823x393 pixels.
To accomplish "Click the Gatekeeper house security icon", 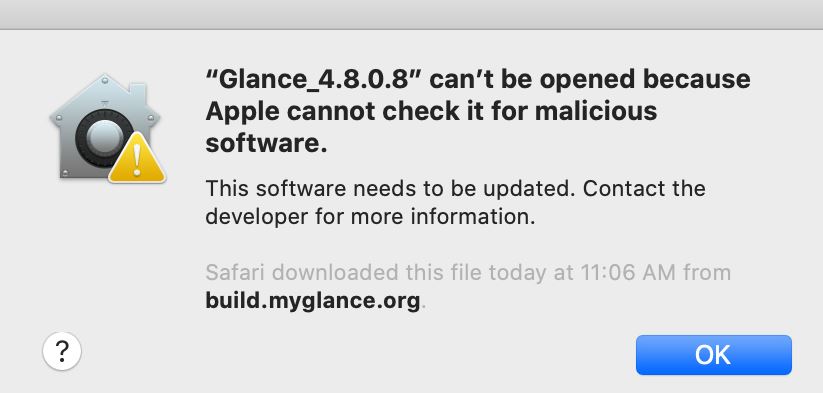I will click(107, 129).
